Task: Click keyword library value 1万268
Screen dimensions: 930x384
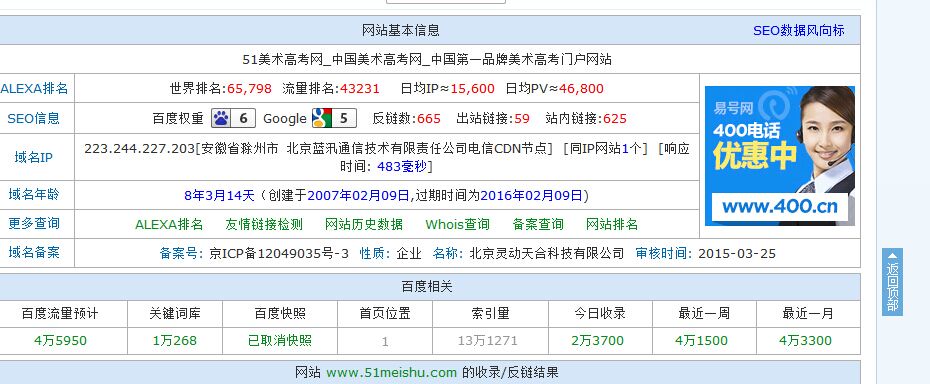Action: [175, 341]
